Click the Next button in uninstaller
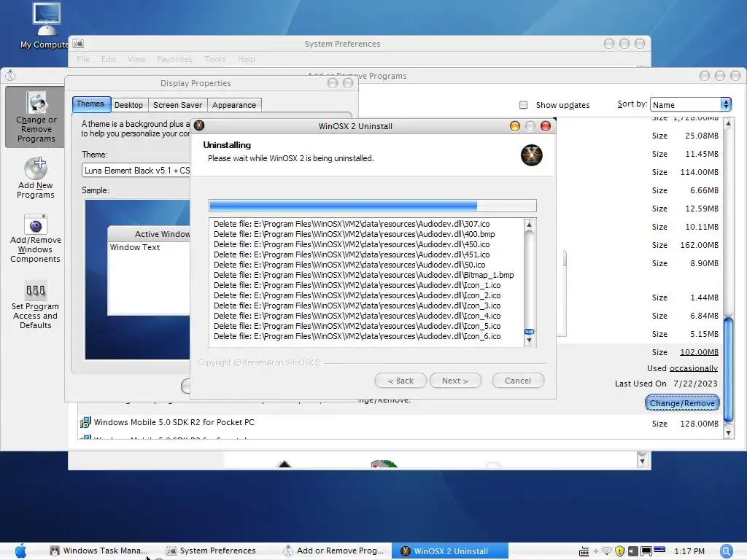The image size is (747, 560). tap(455, 381)
